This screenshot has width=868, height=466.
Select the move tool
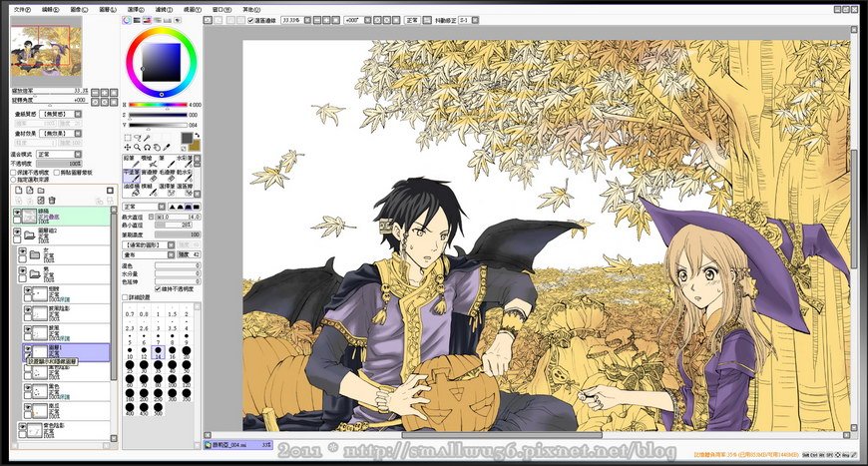point(128,148)
